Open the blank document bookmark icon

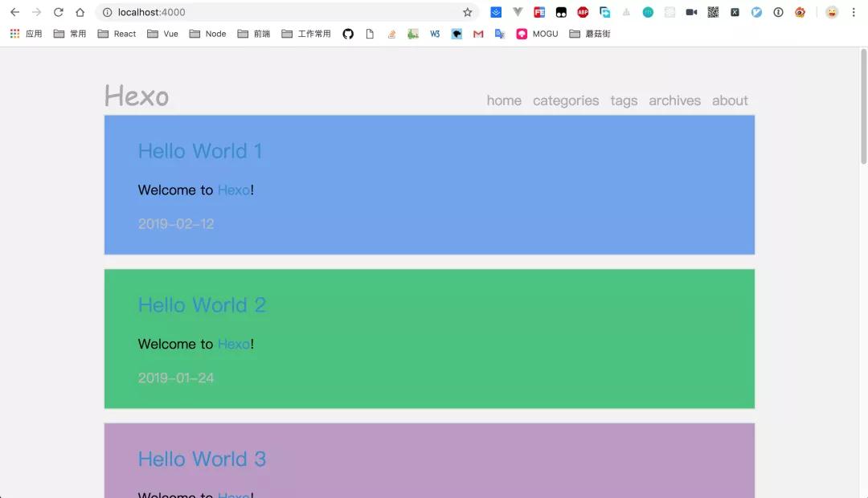tap(370, 34)
